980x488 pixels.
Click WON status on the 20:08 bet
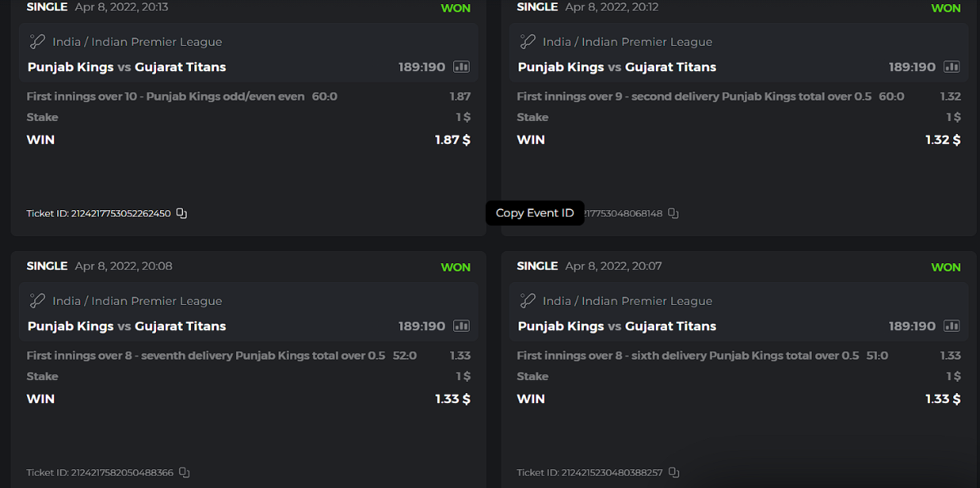point(456,267)
